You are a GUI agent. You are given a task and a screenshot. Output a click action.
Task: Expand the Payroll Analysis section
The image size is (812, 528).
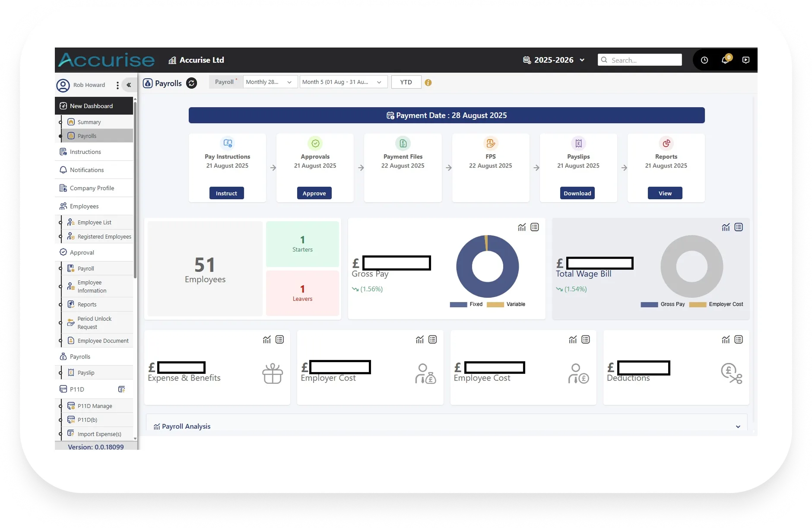(x=737, y=426)
